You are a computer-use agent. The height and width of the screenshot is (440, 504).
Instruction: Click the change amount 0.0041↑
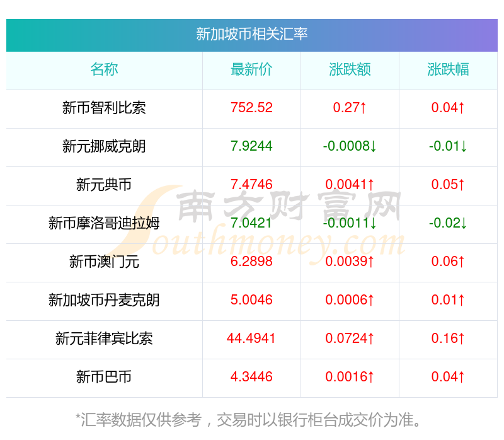tap(350, 185)
